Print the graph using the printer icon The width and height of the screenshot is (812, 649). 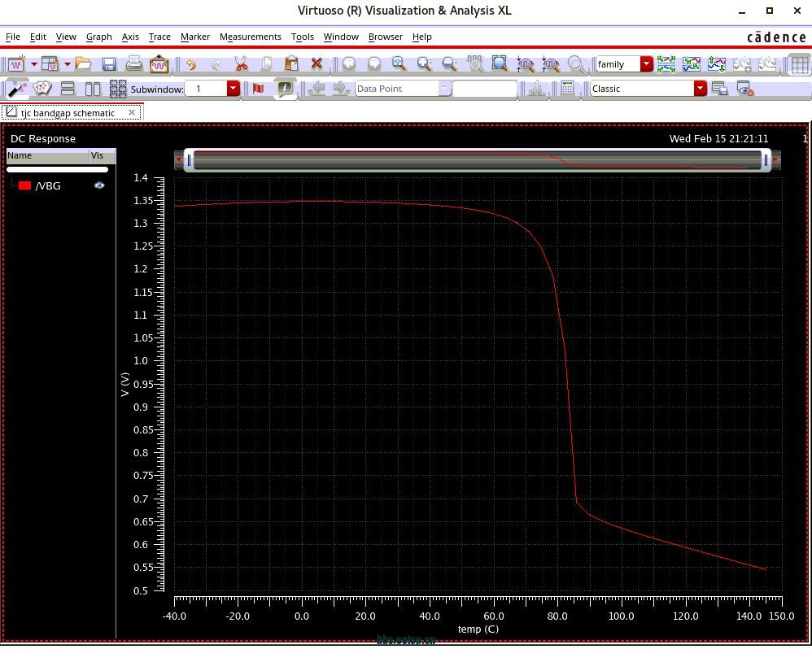134,64
